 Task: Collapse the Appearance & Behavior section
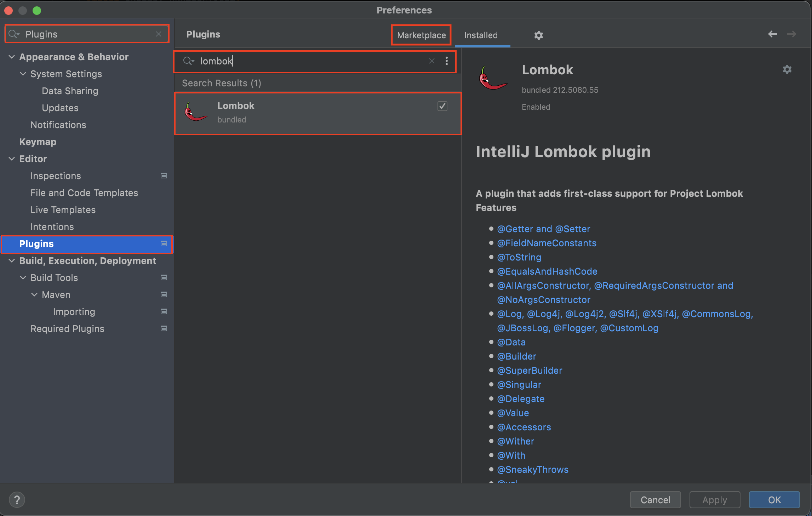[12, 57]
